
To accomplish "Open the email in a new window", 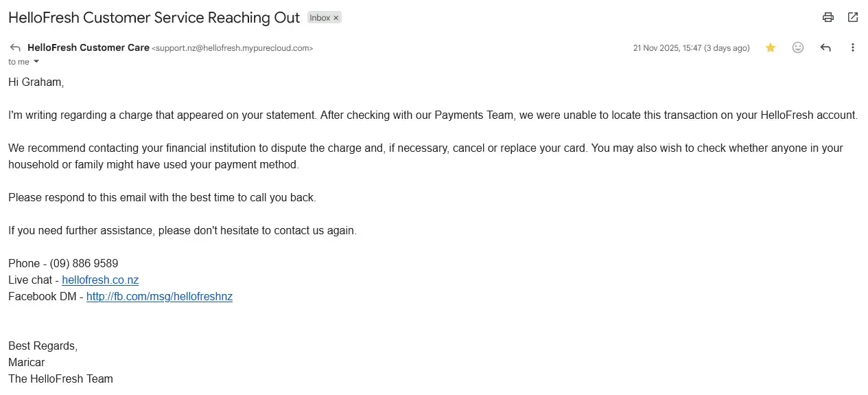I will [x=853, y=18].
